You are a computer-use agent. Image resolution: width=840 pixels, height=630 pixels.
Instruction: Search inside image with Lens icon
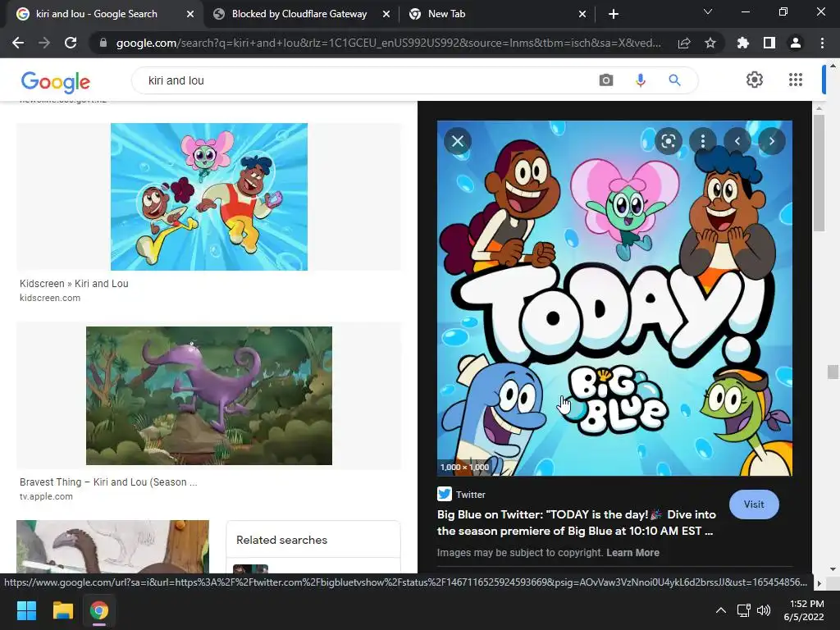pos(668,141)
